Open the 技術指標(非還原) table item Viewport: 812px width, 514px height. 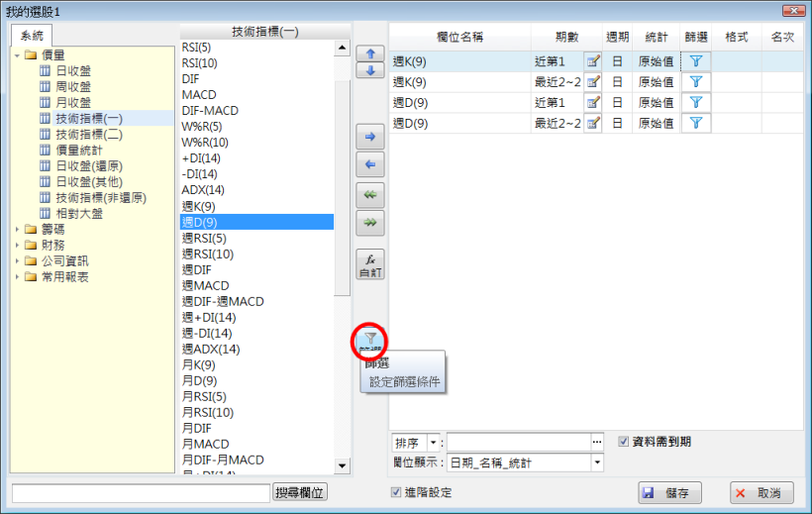101,197
